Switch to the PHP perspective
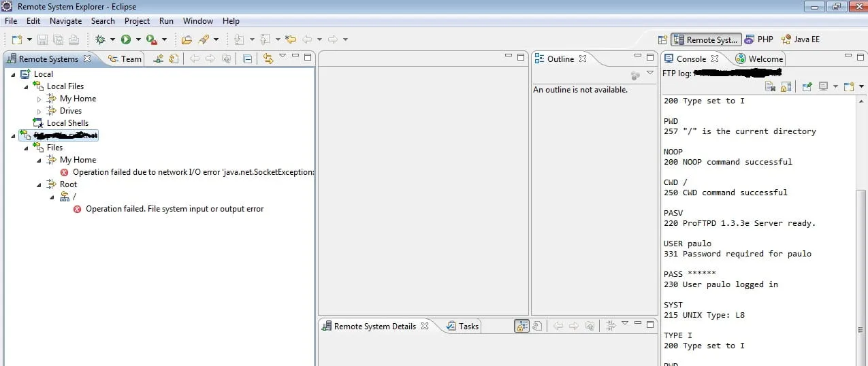This screenshot has width=868, height=366. coord(759,39)
